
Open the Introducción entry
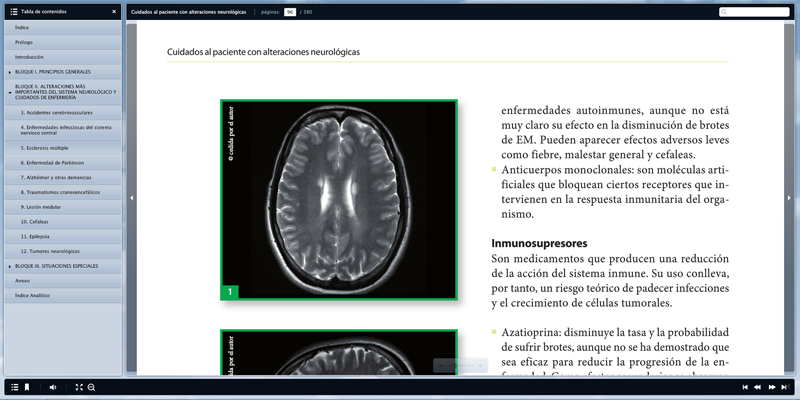click(x=63, y=57)
